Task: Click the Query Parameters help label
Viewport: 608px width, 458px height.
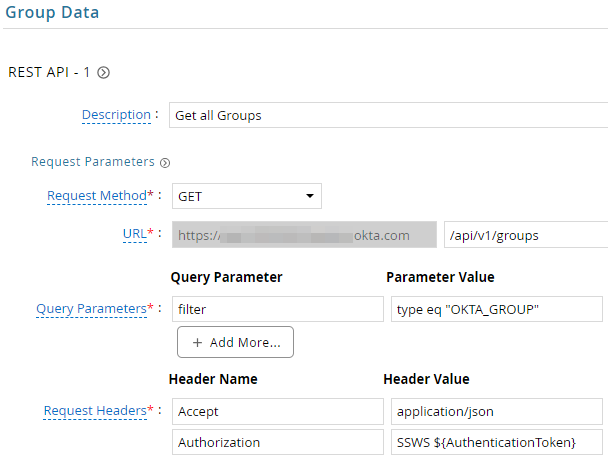Action: pos(92,309)
